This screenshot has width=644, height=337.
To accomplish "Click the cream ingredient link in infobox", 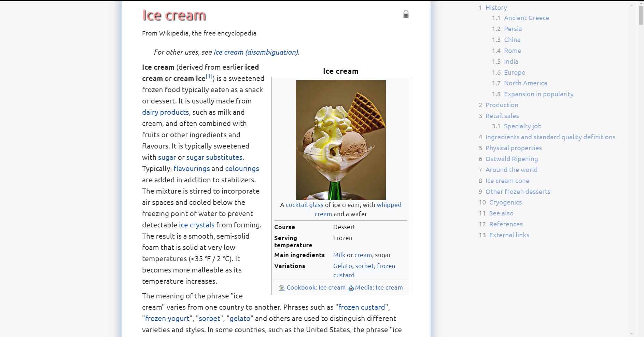I will 363,255.
